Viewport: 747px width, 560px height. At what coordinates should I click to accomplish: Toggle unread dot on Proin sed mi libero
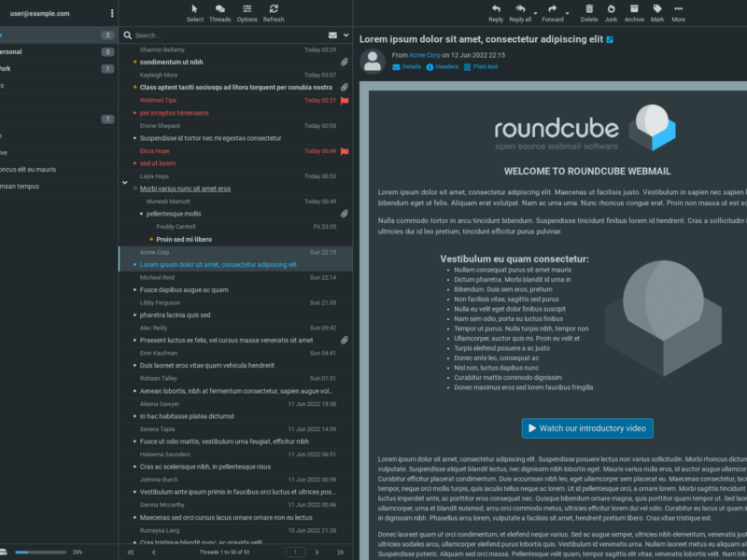tap(151, 240)
